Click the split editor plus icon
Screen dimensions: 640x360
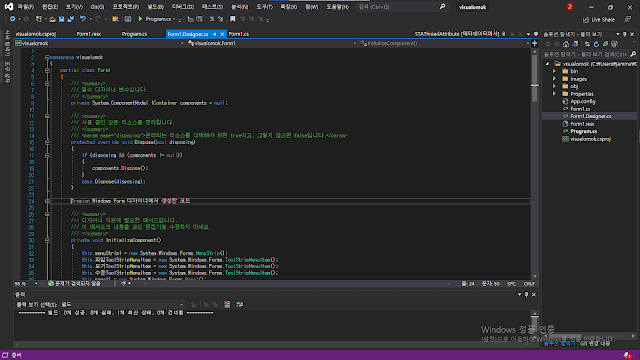[x=535, y=43]
